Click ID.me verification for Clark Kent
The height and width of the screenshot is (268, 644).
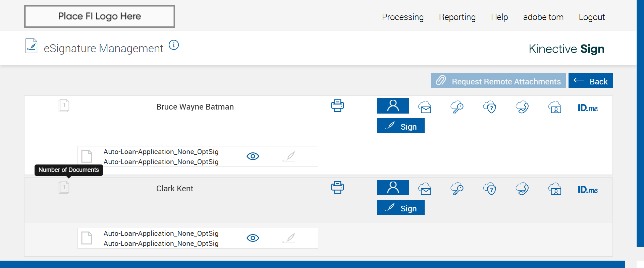point(588,190)
